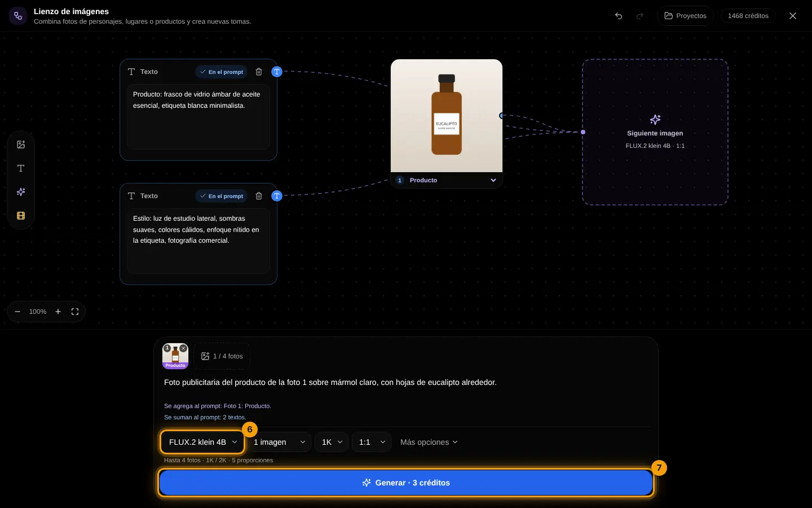Viewport: 812px width, 508px height.
Task: Remove the Producto photo from the prompt bar
Action: [184, 348]
